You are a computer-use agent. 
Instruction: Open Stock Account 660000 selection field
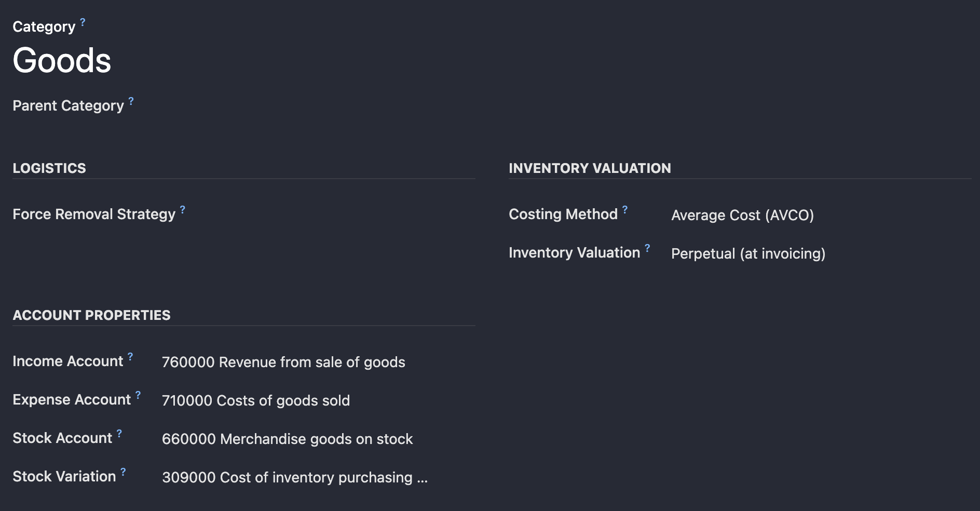pos(319,439)
